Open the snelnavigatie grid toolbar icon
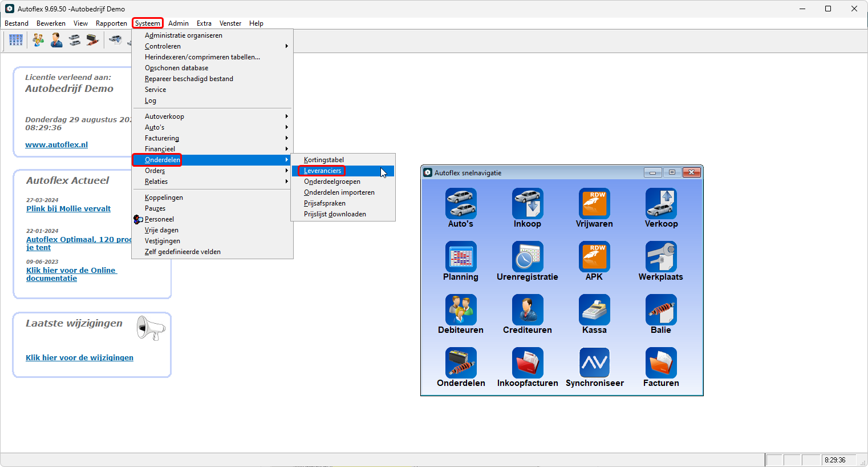868x467 pixels. click(16, 40)
